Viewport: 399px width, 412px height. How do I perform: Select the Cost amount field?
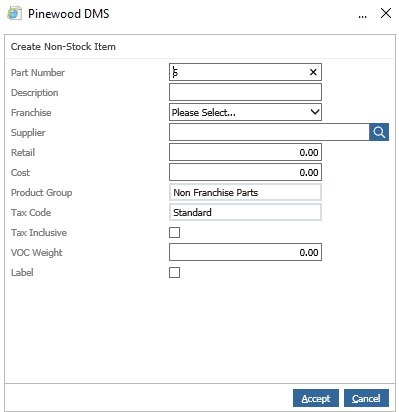pyautogui.click(x=245, y=172)
